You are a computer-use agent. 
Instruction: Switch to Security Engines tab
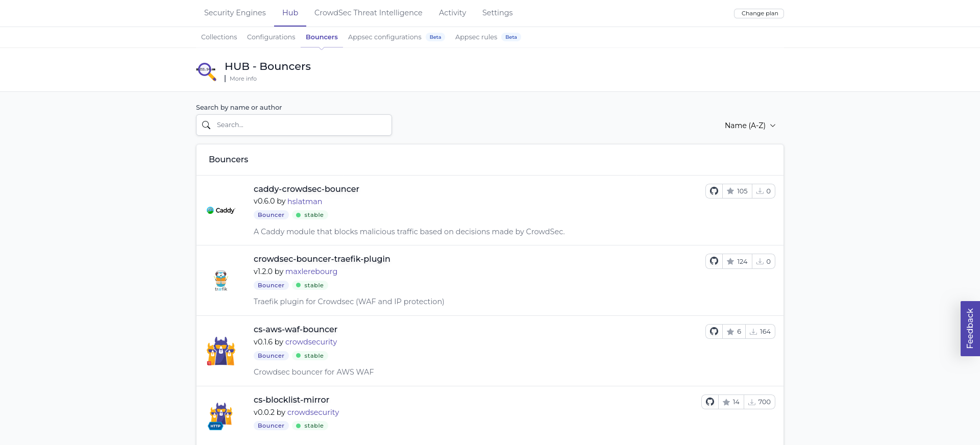235,13
